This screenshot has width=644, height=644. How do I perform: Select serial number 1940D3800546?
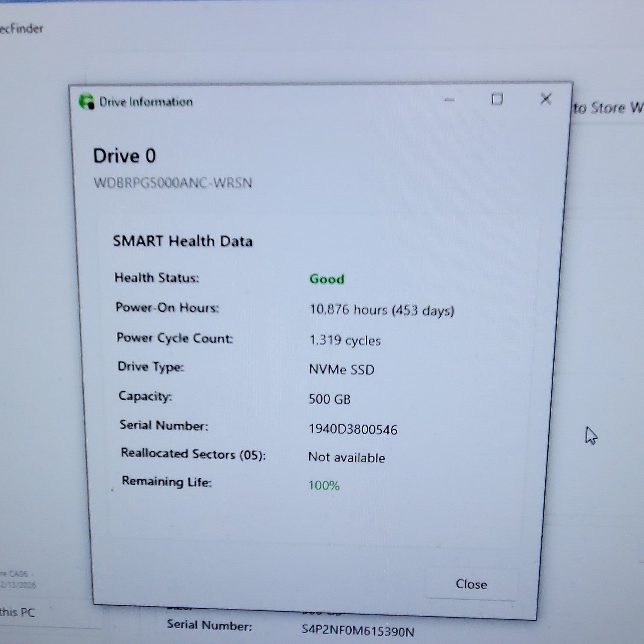click(x=353, y=429)
